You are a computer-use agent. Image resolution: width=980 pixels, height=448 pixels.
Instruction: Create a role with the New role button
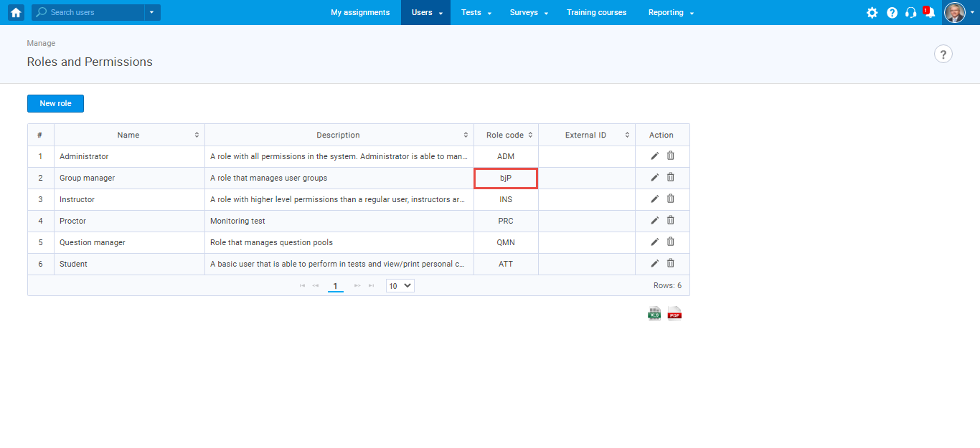55,103
